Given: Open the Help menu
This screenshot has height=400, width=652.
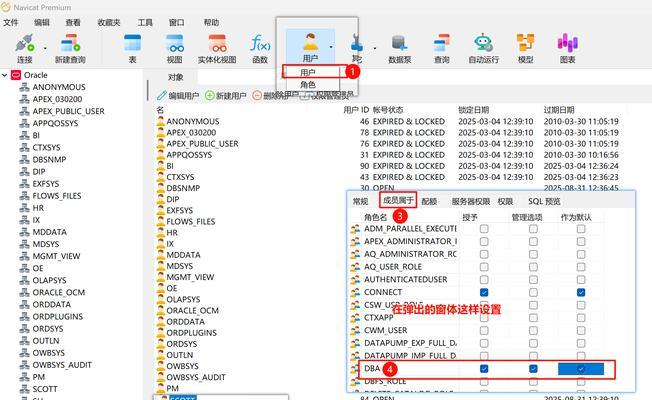Looking at the screenshot, I should point(211,22).
